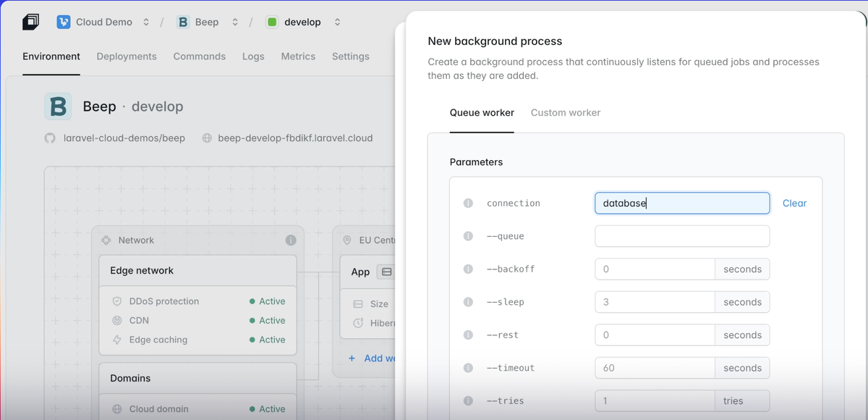Click the CDN icon

[x=116, y=320]
